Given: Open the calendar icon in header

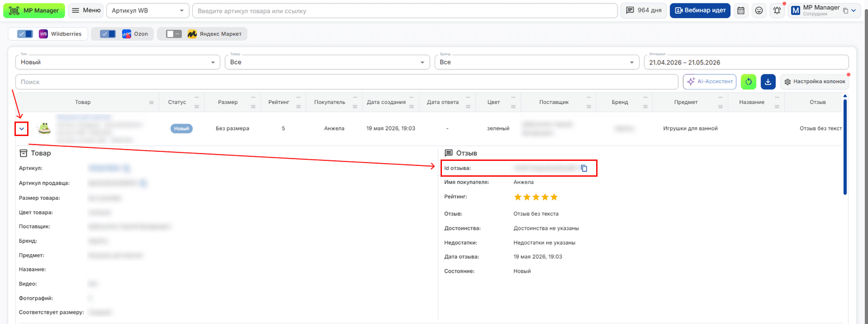Looking at the screenshot, I should point(741,10).
